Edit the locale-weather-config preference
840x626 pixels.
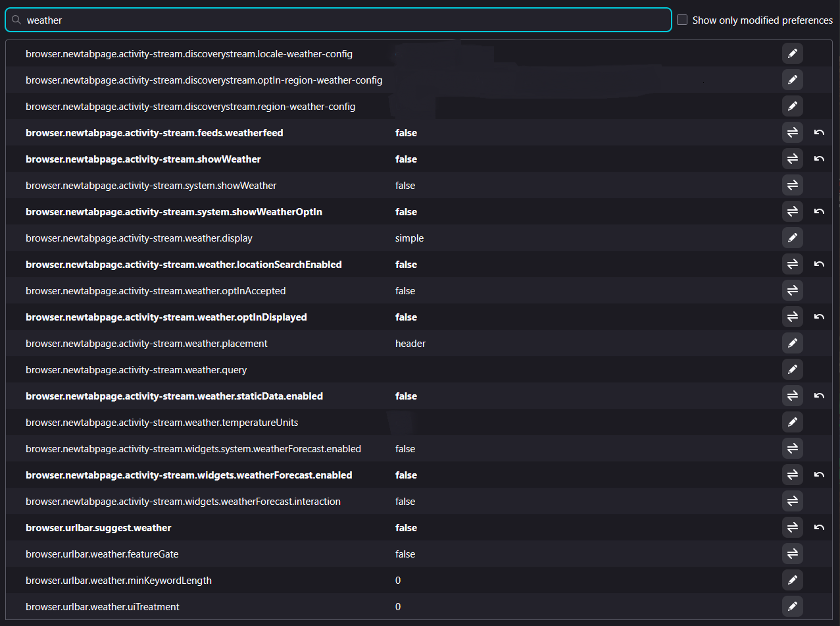click(x=792, y=53)
